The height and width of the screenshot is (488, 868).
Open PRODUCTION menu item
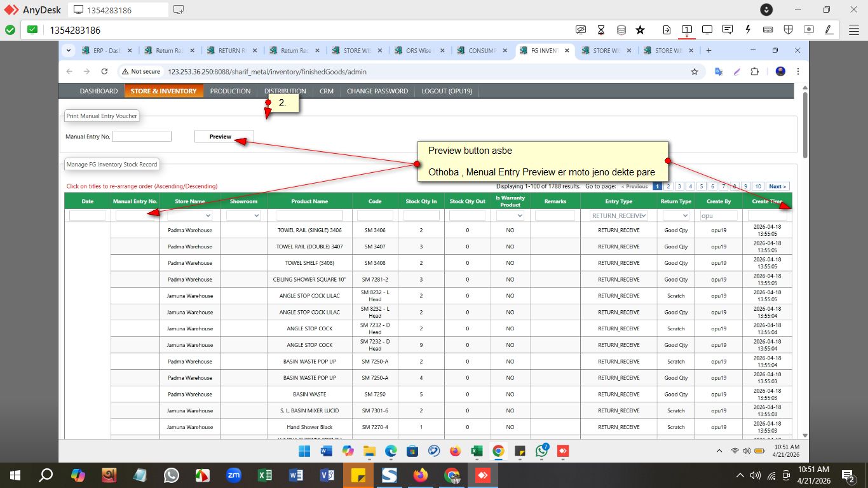tap(230, 91)
